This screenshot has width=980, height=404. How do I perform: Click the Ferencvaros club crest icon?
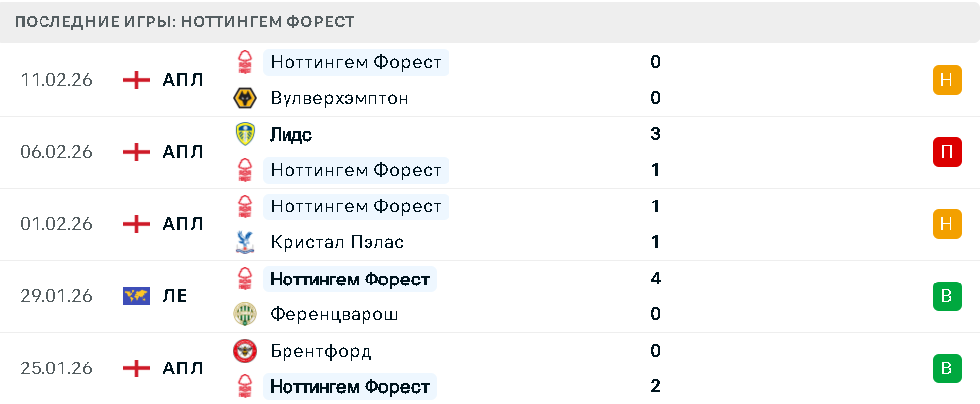click(x=244, y=314)
